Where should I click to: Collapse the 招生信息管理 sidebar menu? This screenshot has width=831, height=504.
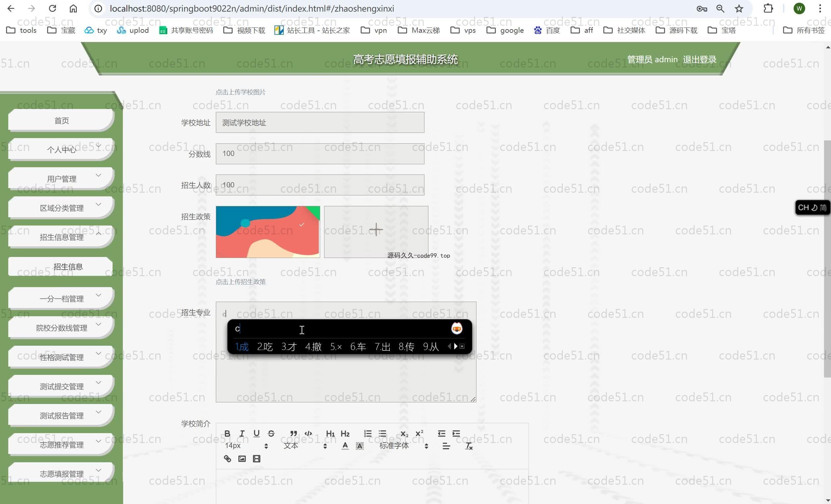(x=61, y=237)
